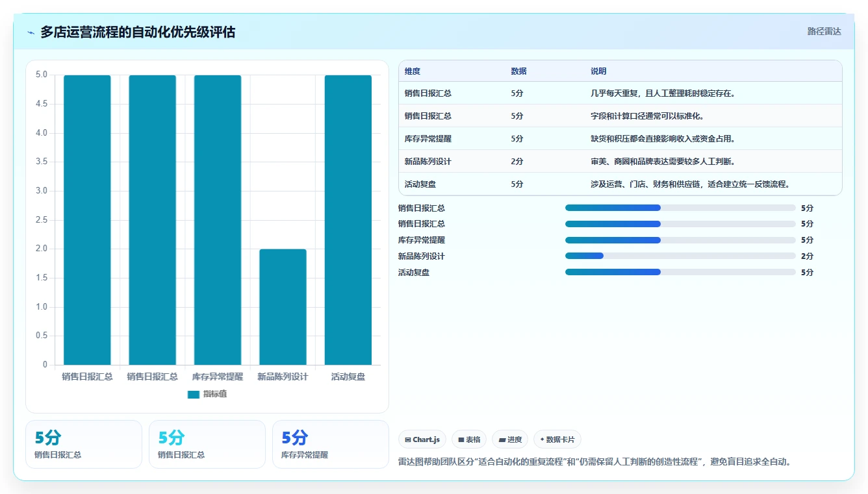The height and width of the screenshot is (494, 868).
Task: Click the 新品陈列设计 label under the chart axis
Action: coord(283,377)
